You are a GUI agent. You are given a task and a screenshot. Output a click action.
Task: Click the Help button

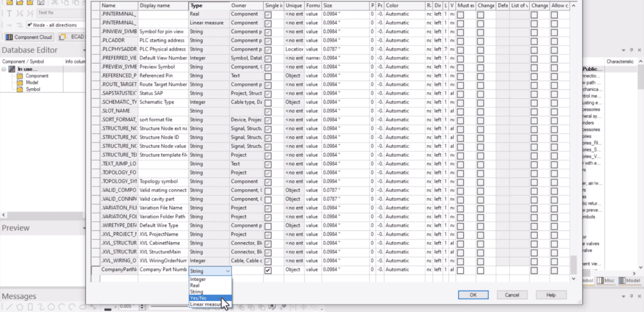click(551, 295)
